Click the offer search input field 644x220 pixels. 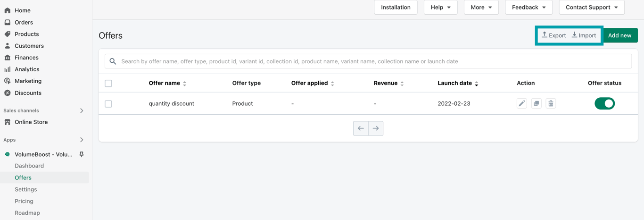click(x=368, y=61)
